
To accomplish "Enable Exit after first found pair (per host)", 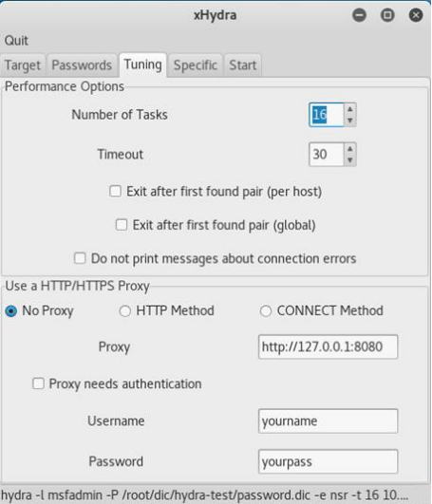I will pyautogui.click(x=115, y=191).
